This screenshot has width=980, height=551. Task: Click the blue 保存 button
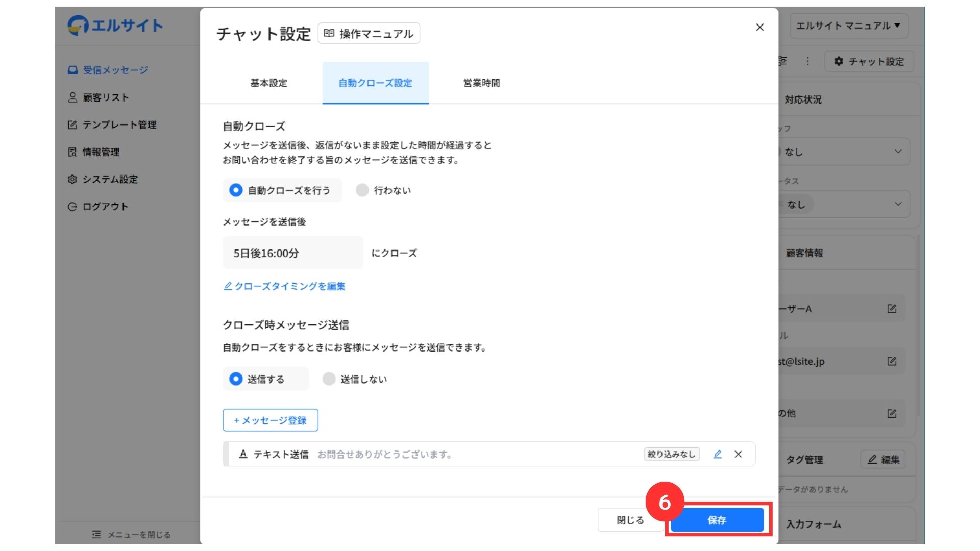(717, 520)
